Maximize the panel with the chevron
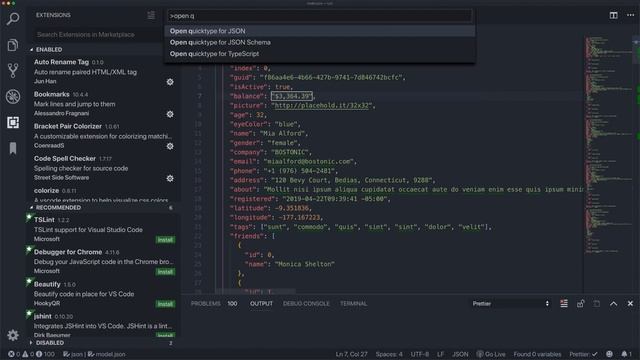 click(x=613, y=304)
